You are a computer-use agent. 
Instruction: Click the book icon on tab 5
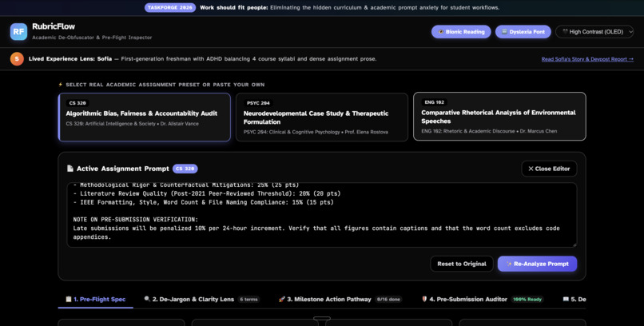tap(566, 300)
